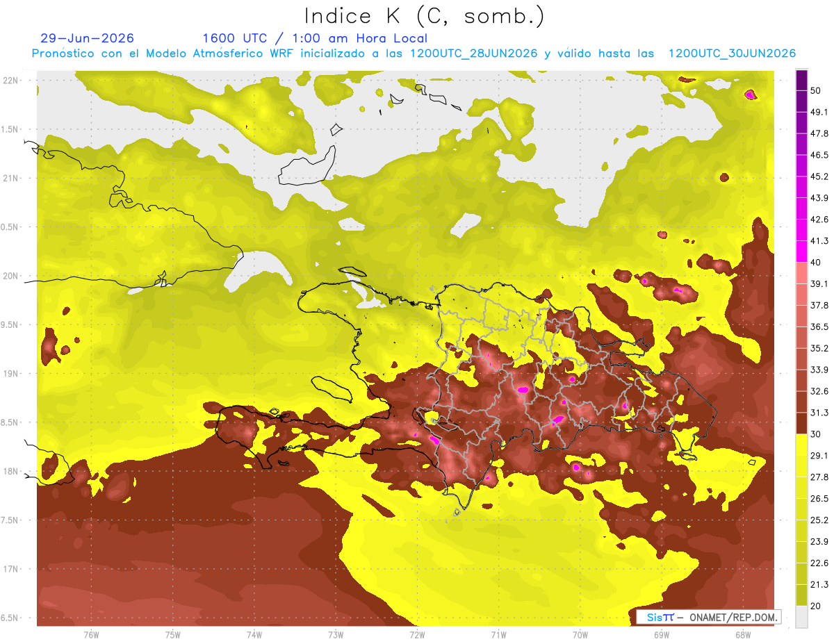
Task: Pick the light gray colorbar swatch below 20
Action: pos(801,616)
